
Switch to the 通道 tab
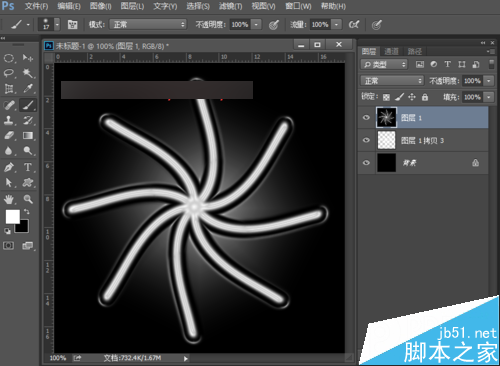click(x=391, y=51)
